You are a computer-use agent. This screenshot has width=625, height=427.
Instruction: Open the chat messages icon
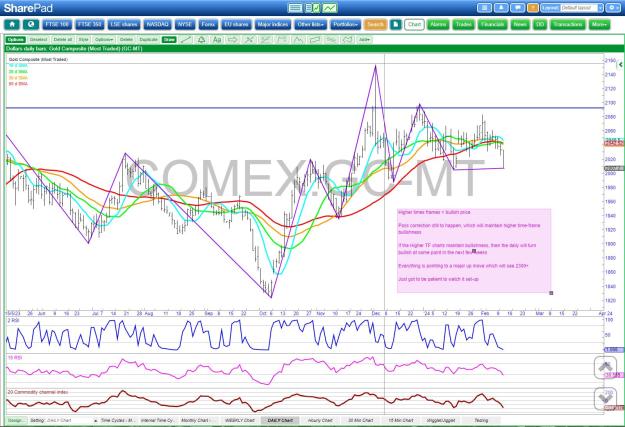tap(517, 8)
